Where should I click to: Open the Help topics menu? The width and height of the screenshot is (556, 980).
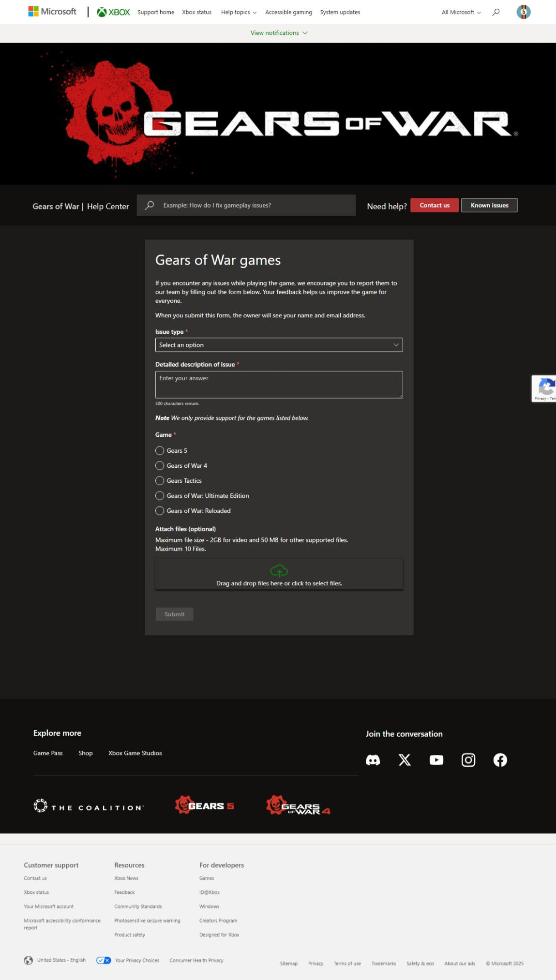[x=239, y=12]
